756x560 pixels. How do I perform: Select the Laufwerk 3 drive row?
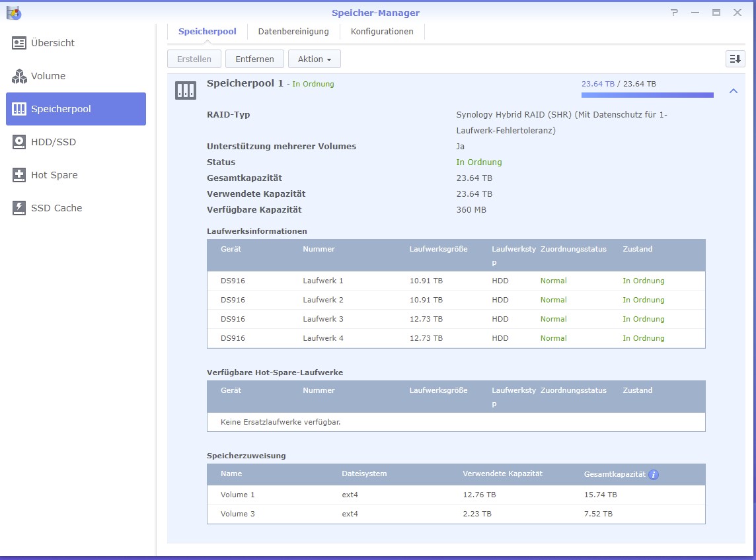tap(455, 319)
